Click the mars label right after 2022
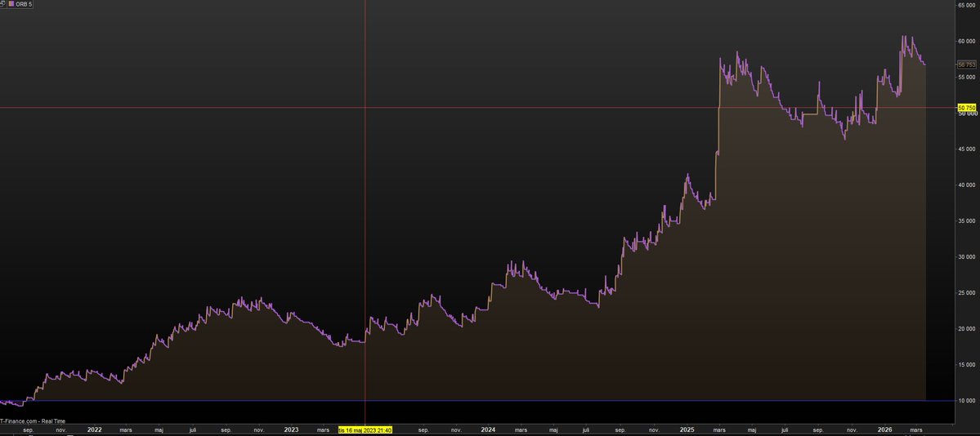The width and height of the screenshot is (980, 436). [x=126, y=430]
